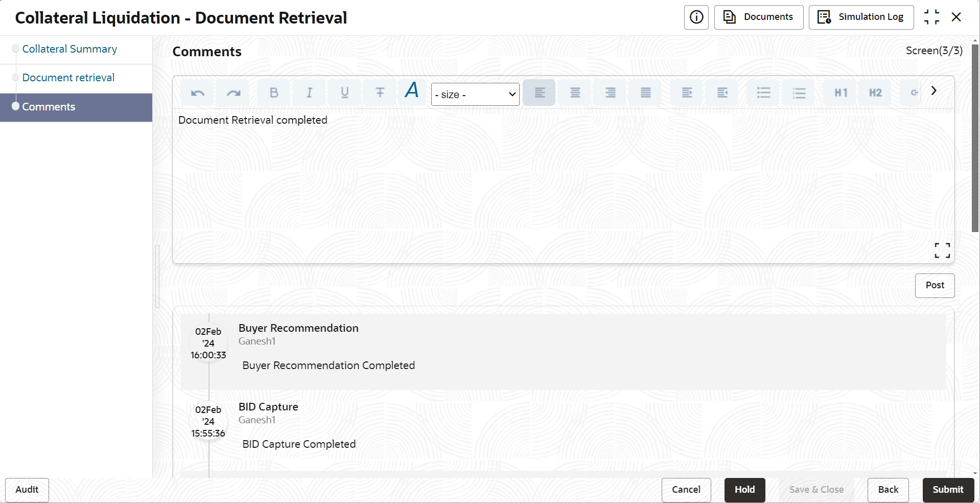Open the font color A tool
This screenshot has height=503, width=980.
click(x=412, y=90)
